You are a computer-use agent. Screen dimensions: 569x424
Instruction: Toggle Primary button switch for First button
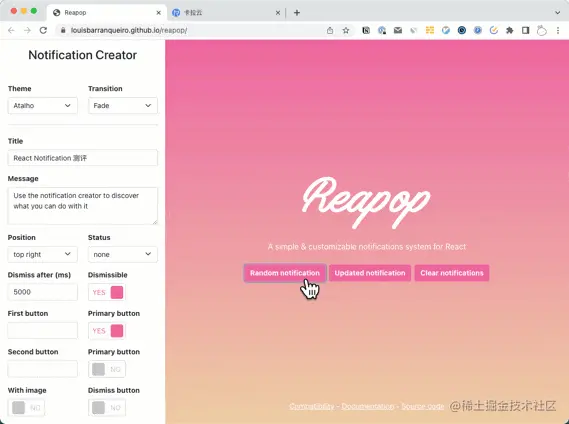pos(107,331)
